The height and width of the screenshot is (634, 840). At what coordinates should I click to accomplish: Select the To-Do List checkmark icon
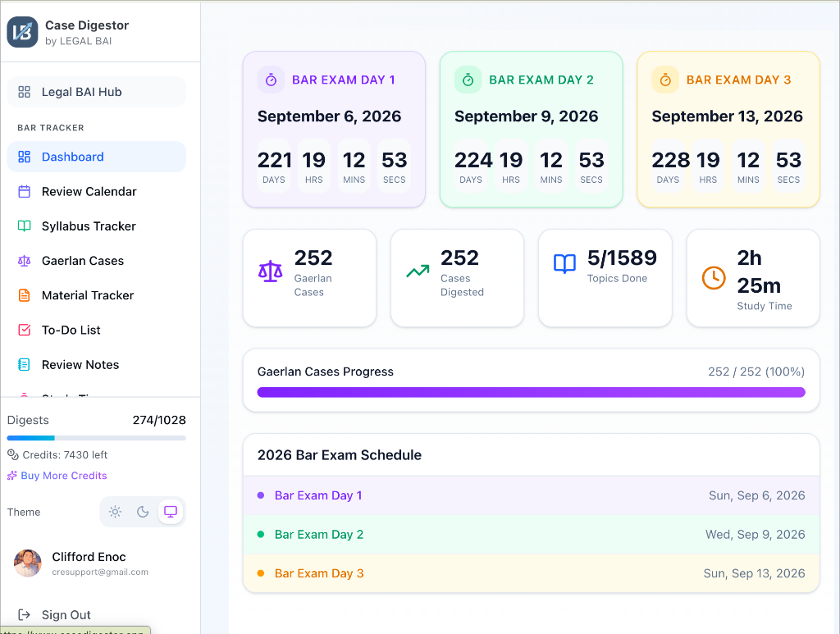pyautogui.click(x=23, y=330)
